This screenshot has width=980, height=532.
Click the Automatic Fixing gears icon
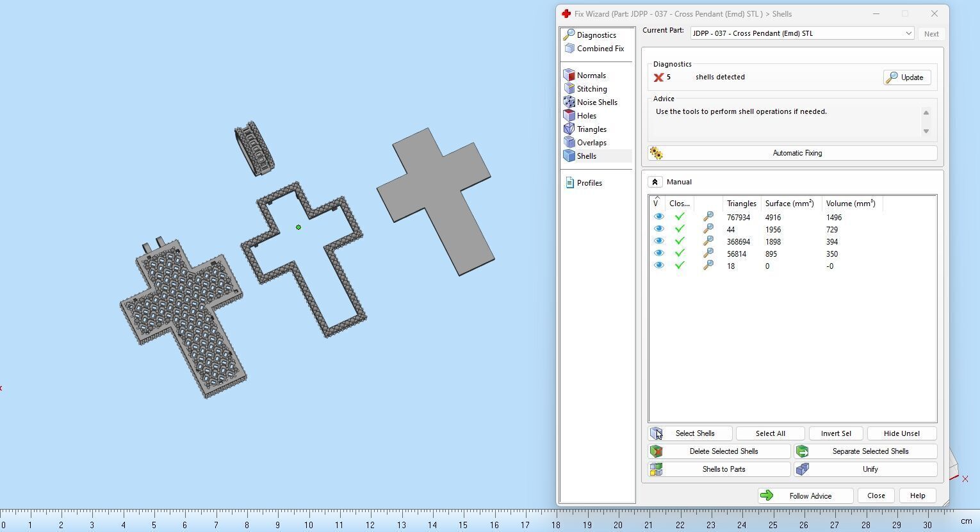pos(656,153)
